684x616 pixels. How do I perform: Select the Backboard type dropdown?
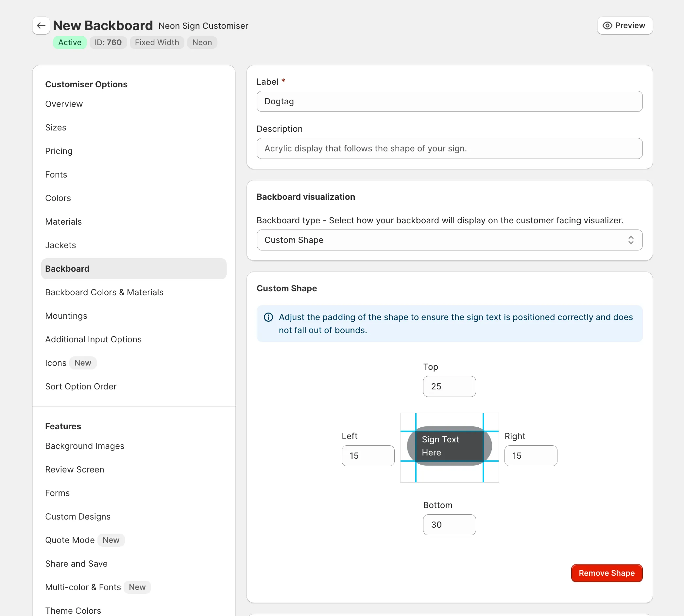click(x=450, y=240)
